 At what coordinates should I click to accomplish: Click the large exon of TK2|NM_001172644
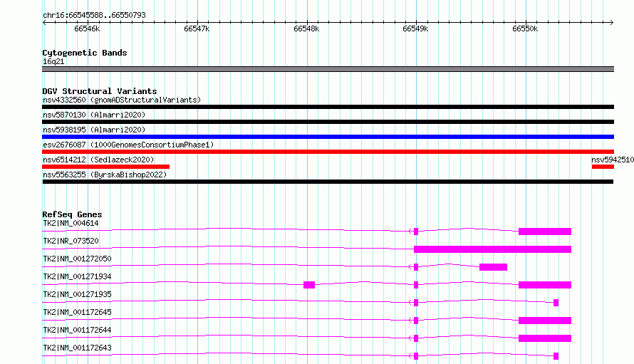[x=545, y=338]
